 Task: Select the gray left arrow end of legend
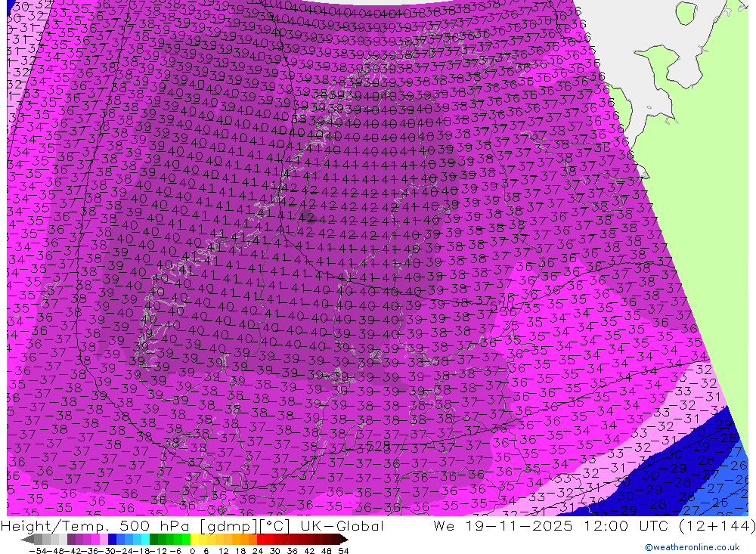(x=27, y=539)
